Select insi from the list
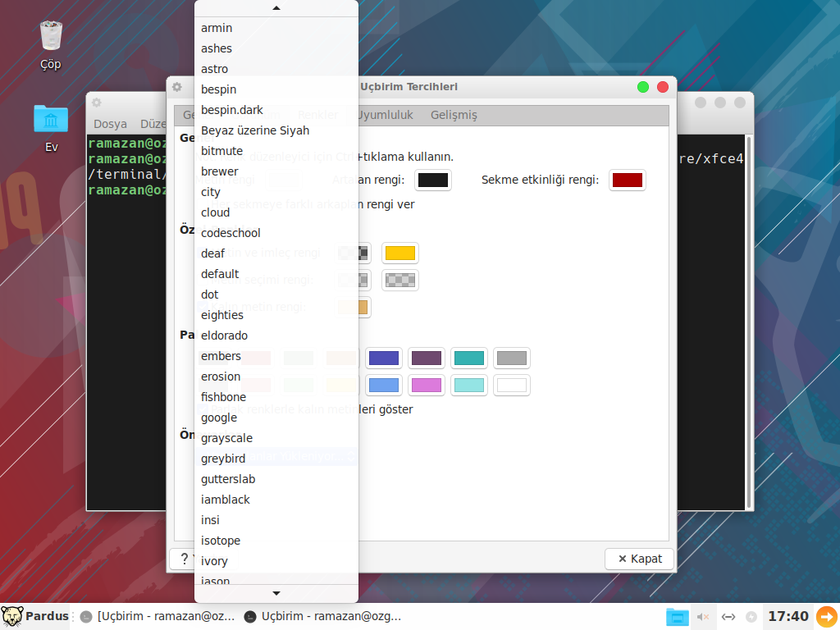This screenshot has width=840, height=630. click(x=276, y=520)
